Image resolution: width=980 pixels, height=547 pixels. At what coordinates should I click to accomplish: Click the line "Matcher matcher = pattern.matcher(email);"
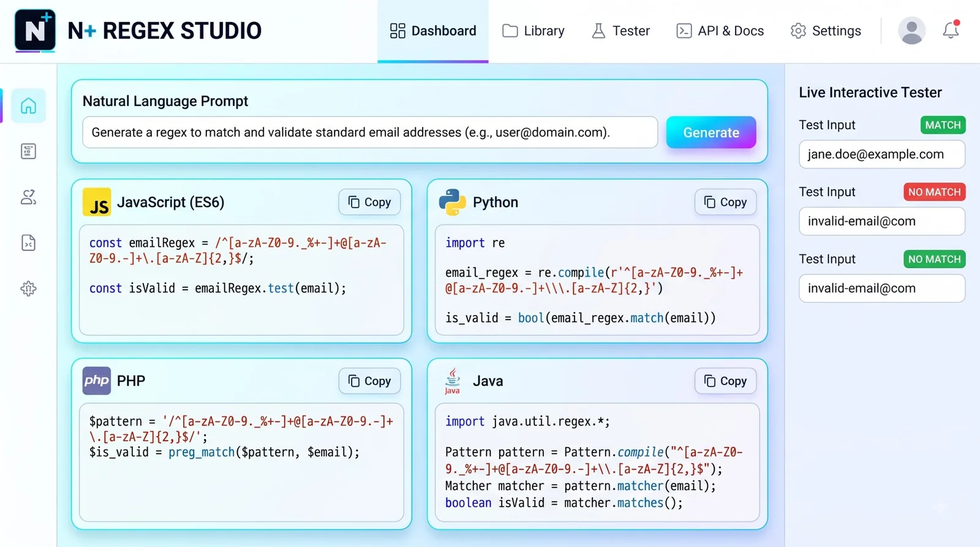click(x=581, y=486)
